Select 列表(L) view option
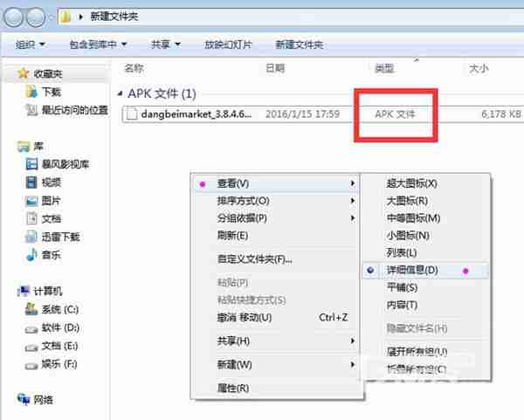This screenshot has width=524, height=420. click(425, 253)
